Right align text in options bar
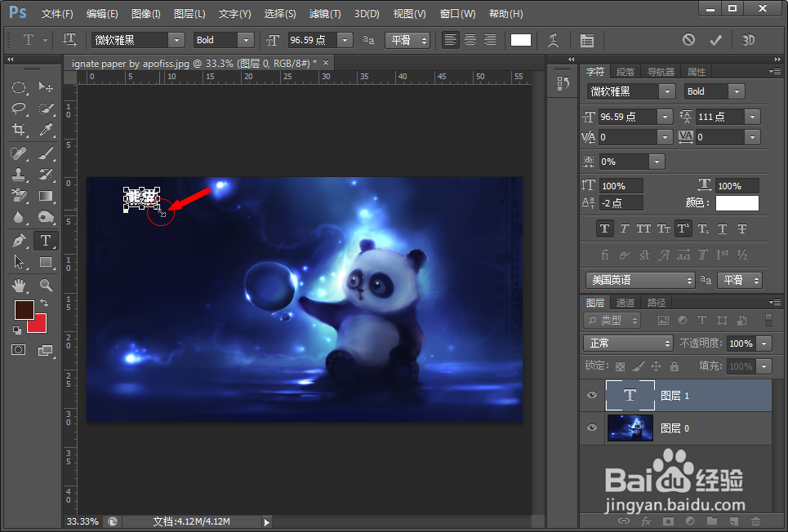The image size is (788, 532). pyautogui.click(x=490, y=40)
